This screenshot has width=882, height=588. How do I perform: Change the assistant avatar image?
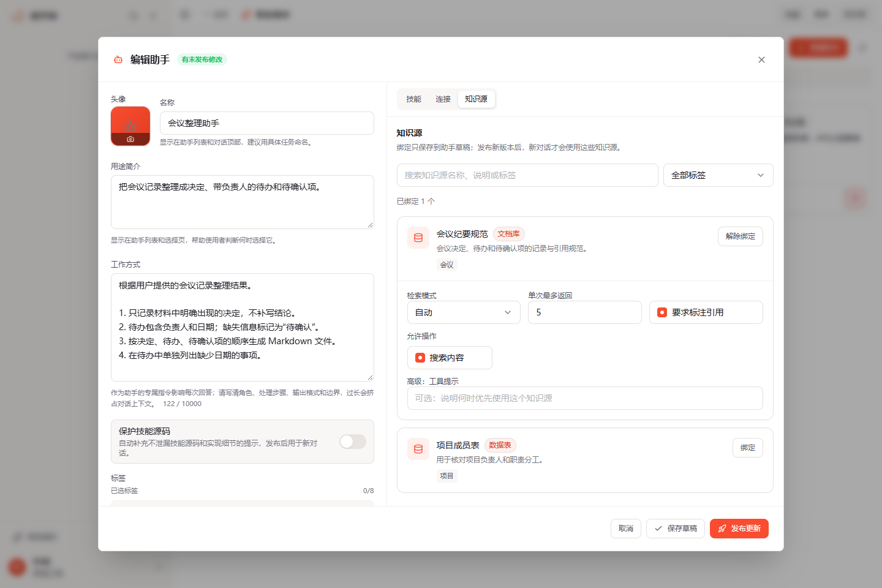pyautogui.click(x=130, y=126)
